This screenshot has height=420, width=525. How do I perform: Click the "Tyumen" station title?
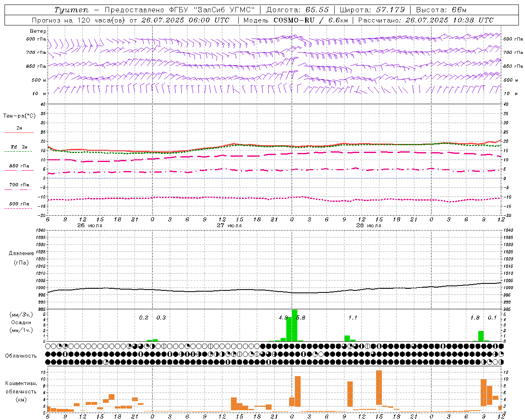click(71, 10)
